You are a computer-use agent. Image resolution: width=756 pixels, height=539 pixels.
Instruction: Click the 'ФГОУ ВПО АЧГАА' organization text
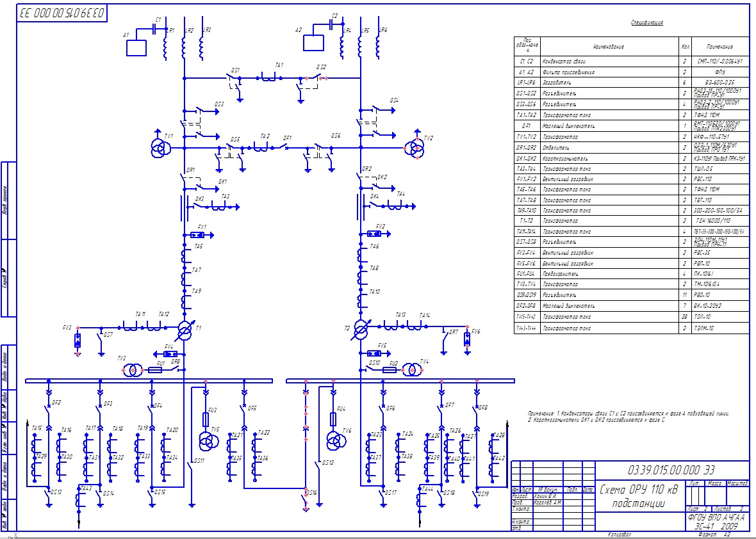[x=716, y=517]
